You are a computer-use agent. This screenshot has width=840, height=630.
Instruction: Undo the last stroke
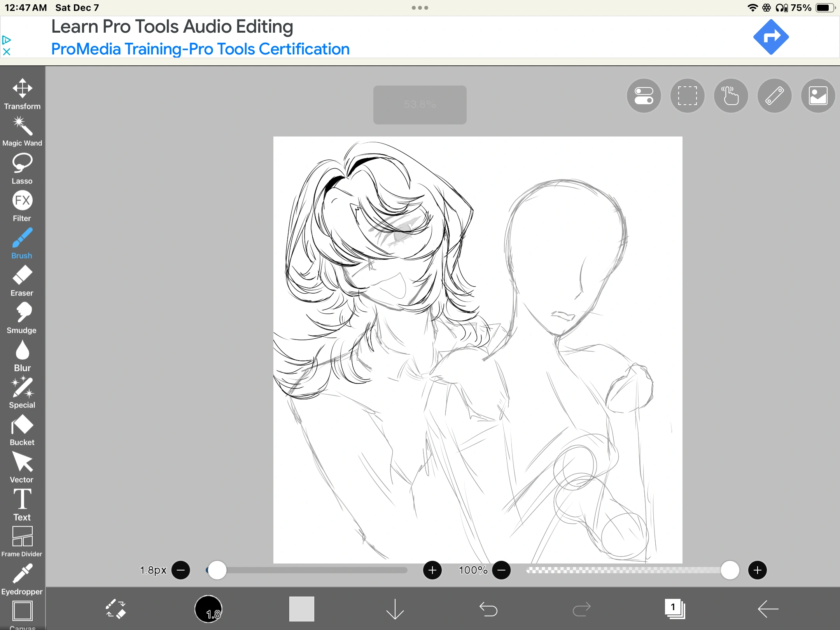488,609
